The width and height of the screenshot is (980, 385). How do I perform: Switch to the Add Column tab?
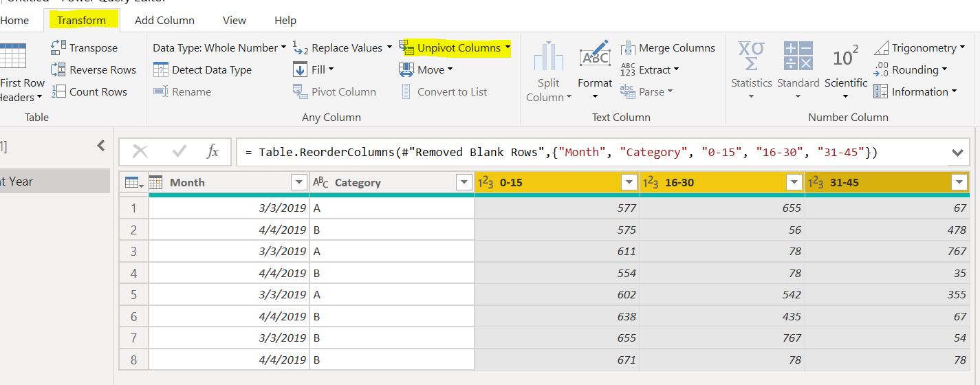(x=164, y=20)
